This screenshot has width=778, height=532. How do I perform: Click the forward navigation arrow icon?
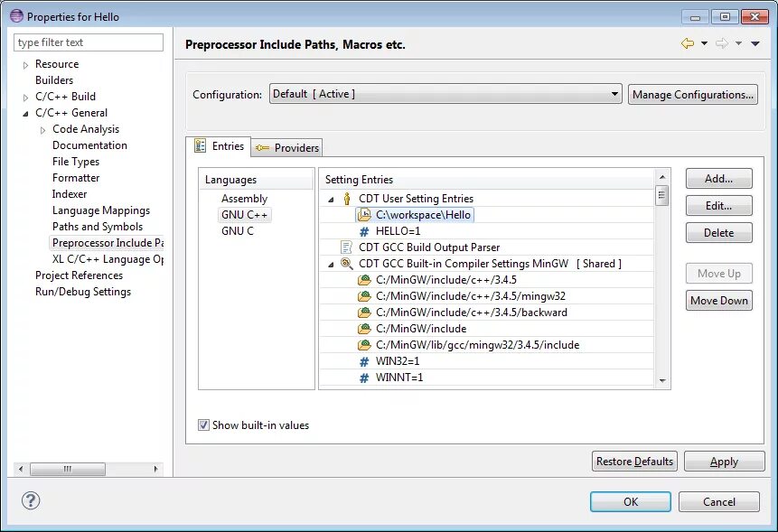(721, 43)
